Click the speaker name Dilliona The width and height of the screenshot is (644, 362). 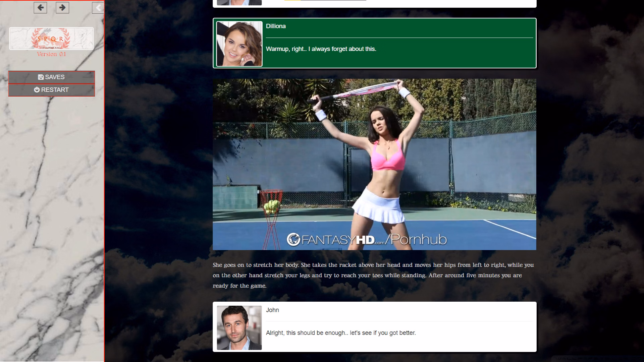pos(276,26)
